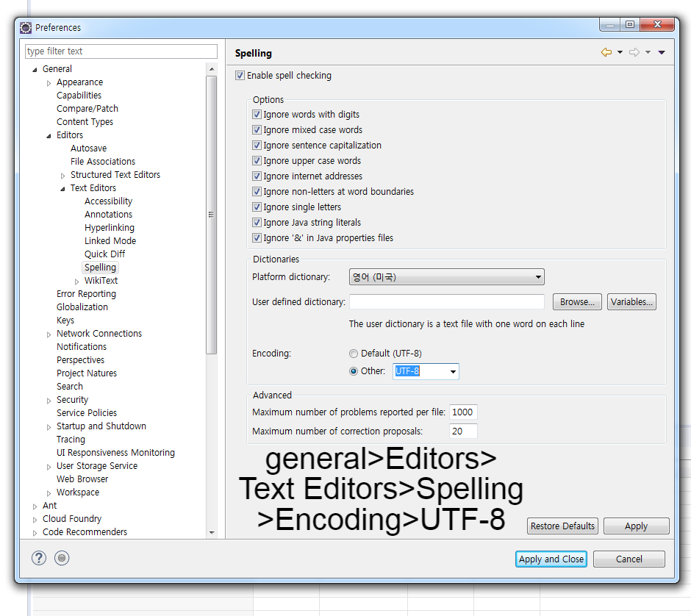Collapse the Text Editors node
The width and height of the screenshot is (691, 616).
pyautogui.click(x=63, y=189)
